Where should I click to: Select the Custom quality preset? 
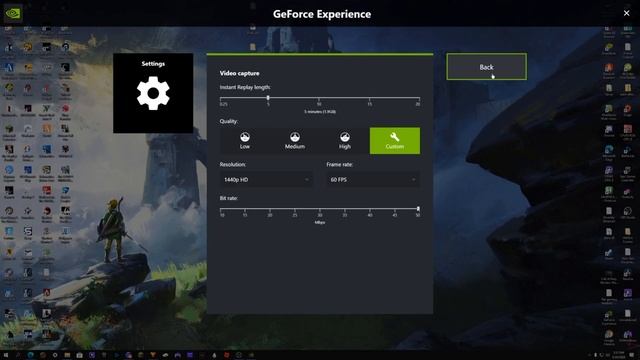395,141
